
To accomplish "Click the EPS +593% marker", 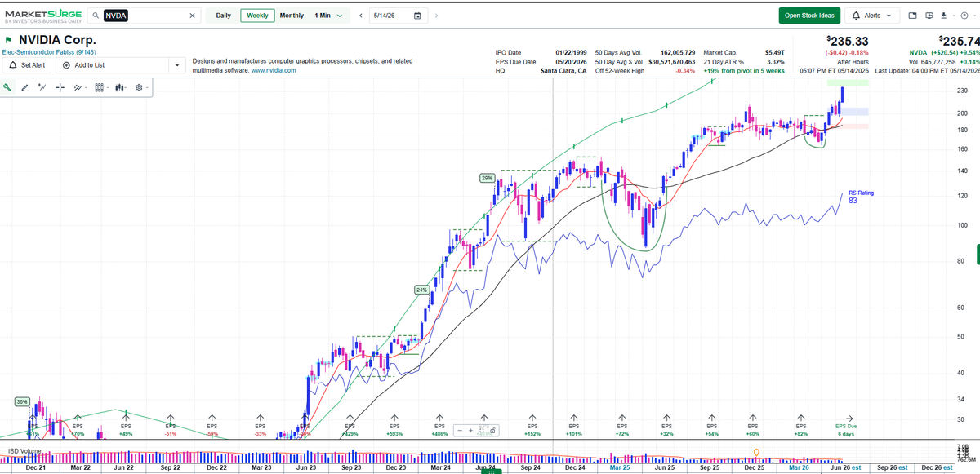I will click(395, 426).
